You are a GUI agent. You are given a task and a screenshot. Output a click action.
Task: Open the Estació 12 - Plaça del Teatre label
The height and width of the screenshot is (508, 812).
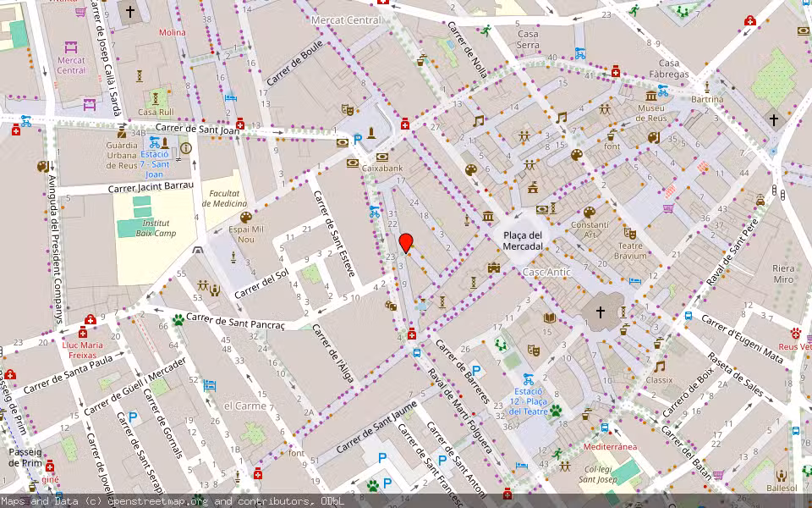coord(528,401)
